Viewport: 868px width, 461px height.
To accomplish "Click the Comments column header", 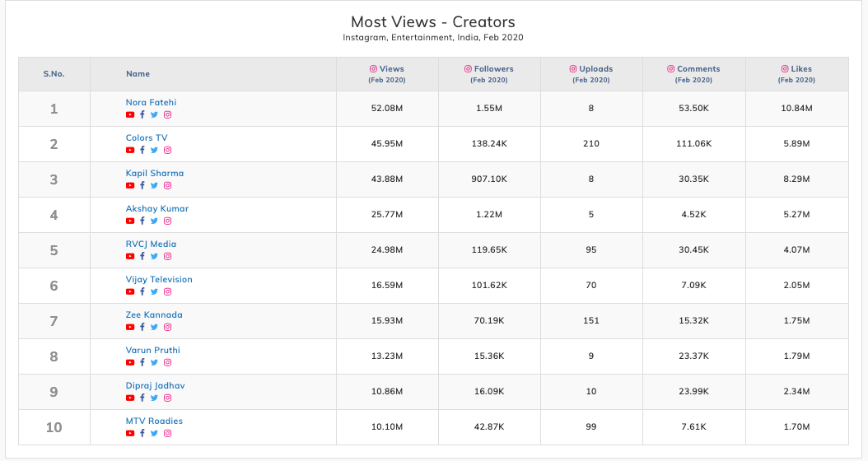I will click(693, 69).
